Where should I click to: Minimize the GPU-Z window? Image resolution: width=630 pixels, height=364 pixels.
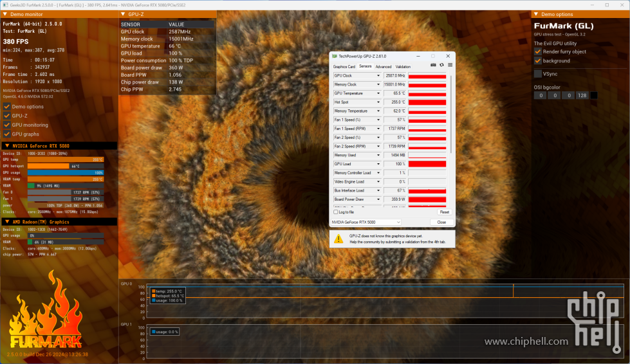pos(418,56)
